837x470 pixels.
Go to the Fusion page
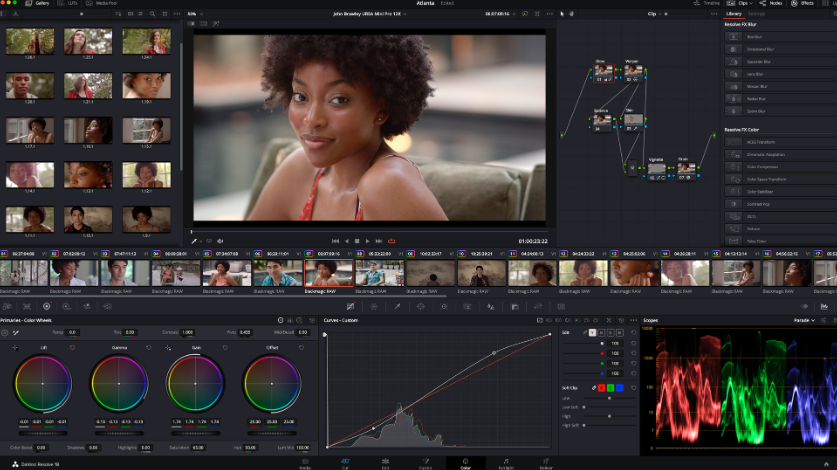tap(425, 463)
